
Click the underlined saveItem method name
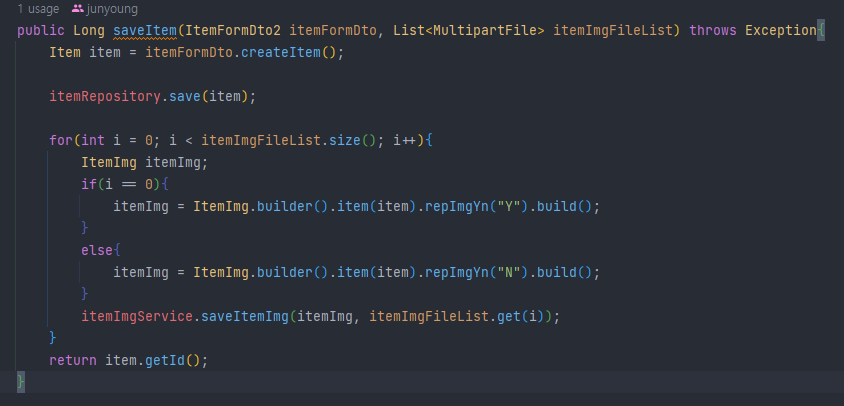pos(145,31)
